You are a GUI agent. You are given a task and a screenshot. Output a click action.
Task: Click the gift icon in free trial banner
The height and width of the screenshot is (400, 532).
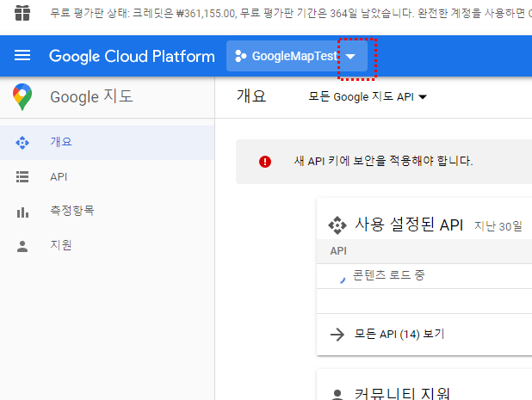(22, 13)
